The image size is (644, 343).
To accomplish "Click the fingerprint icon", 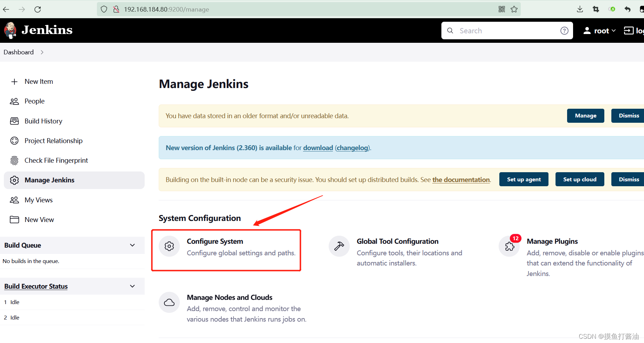I will (14, 161).
